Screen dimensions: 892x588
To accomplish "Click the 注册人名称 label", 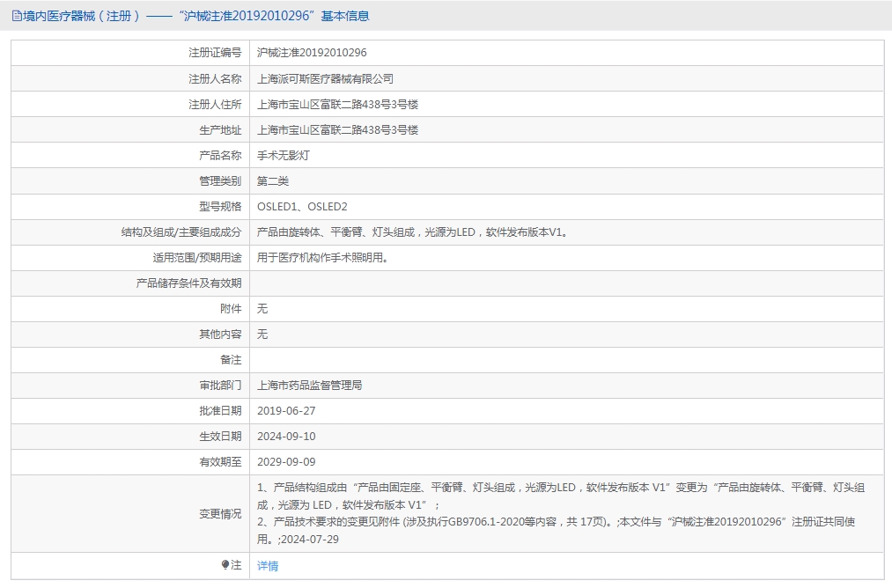I will pos(215,78).
